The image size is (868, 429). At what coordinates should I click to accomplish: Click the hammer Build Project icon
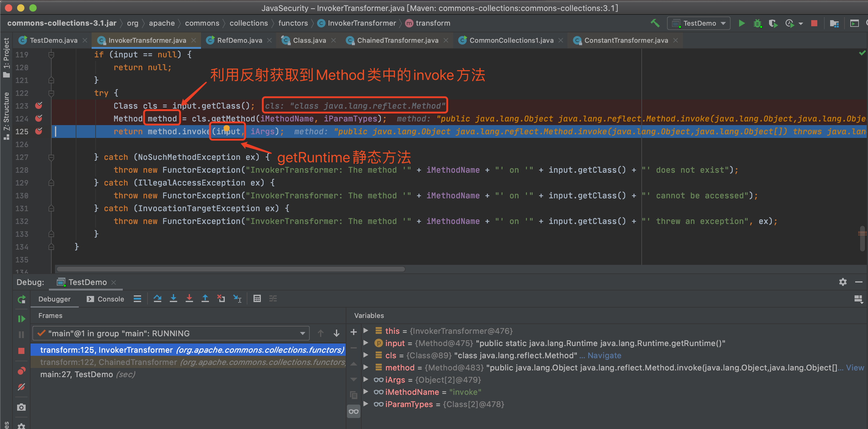pos(655,23)
